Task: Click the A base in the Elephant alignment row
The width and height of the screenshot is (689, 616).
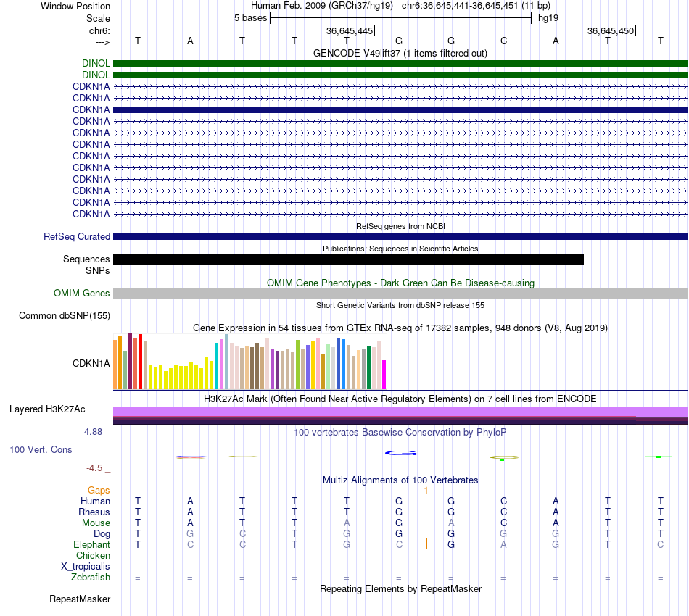Action: [503, 544]
